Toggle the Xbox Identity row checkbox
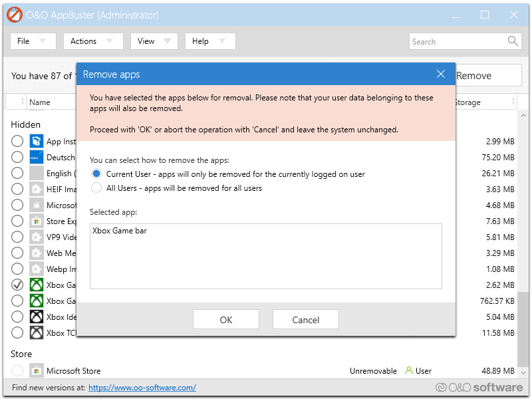532x399 pixels. point(17,317)
